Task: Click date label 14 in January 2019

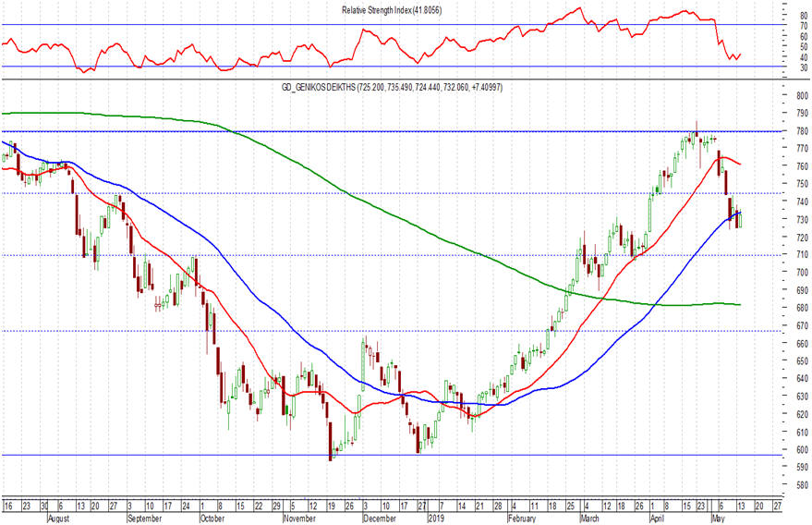Action: click(461, 507)
